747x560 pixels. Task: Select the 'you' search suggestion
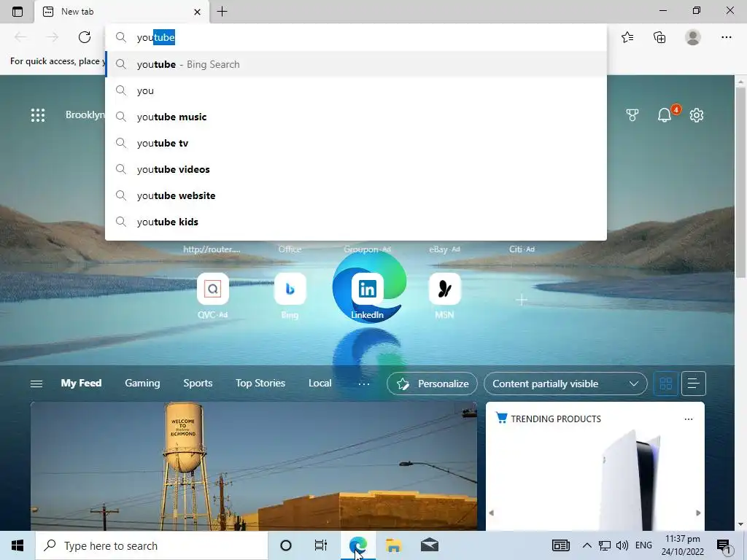point(356,90)
